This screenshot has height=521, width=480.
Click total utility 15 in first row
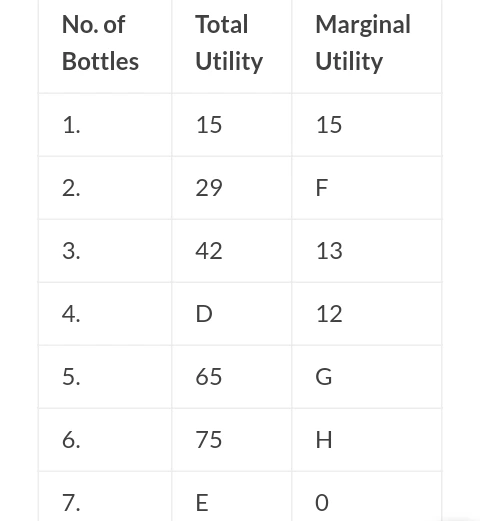point(209,125)
